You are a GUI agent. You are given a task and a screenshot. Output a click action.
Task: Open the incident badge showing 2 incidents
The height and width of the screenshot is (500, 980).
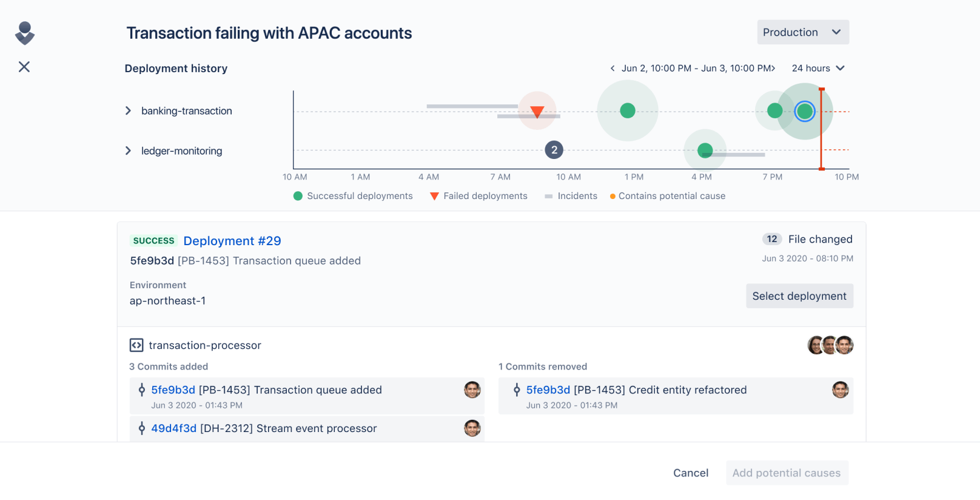click(554, 149)
